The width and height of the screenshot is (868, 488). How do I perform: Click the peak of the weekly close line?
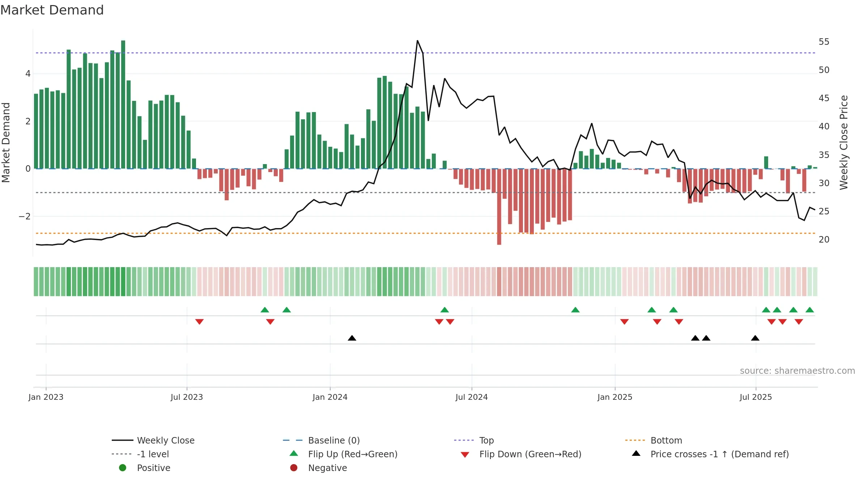(x=417, y=41)
